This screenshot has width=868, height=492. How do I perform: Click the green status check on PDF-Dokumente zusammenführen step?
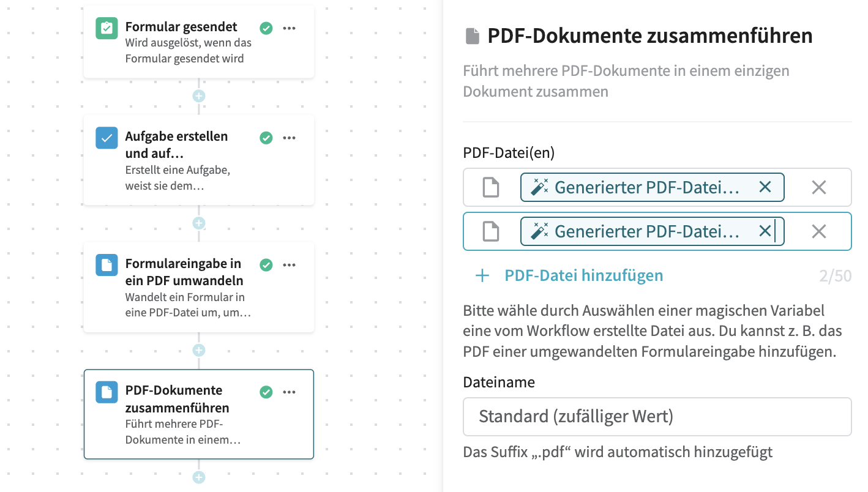coord(266,392)
